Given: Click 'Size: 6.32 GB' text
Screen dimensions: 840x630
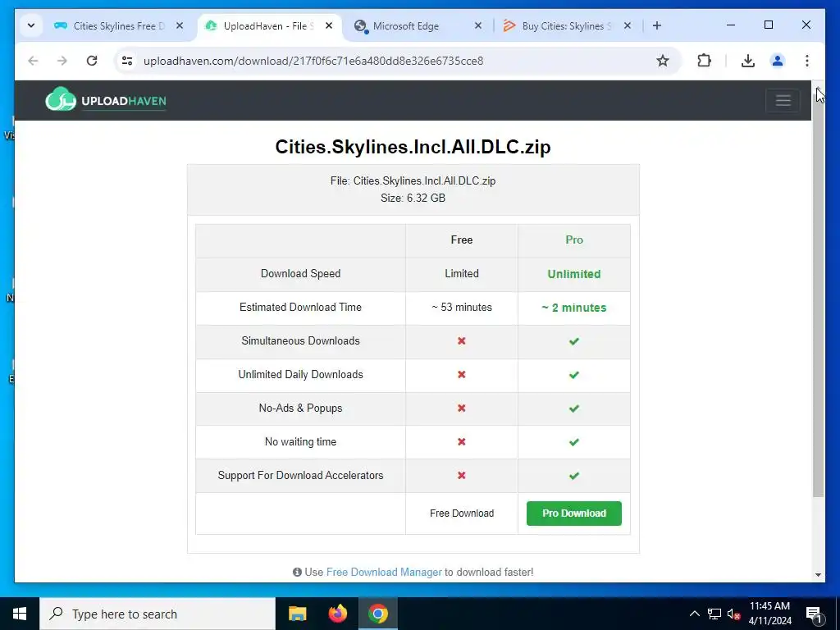Looking at the screenshot, I should coord(413,198).
